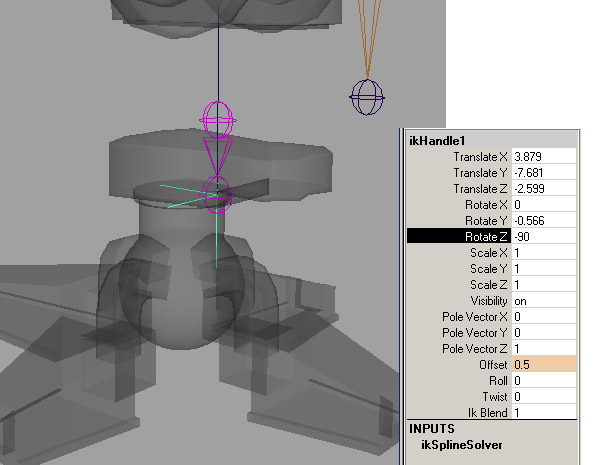Select the Pole Vector Y attribute label
600x465 pixels.
pyautogui.click(x=474, y=333)
